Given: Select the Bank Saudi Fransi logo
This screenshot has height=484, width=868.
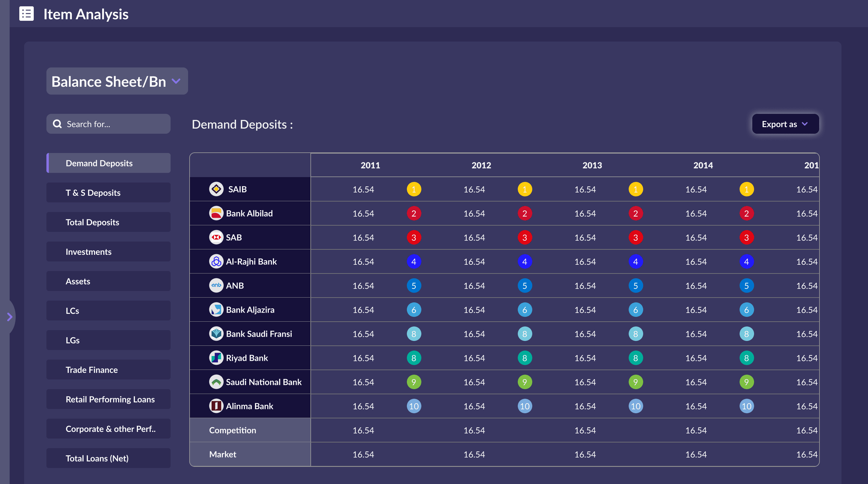Looking at the screenshot, I should pyautogui.click(x=216, y=334).
